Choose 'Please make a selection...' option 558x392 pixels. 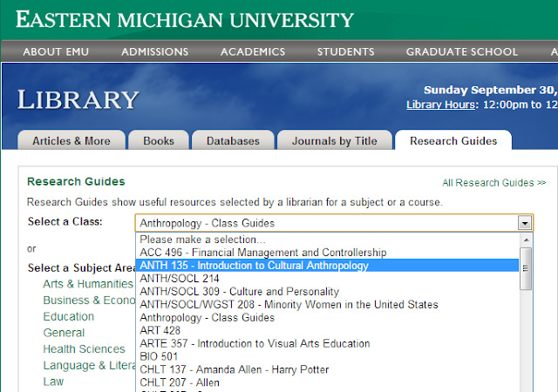tap(327, 240)
